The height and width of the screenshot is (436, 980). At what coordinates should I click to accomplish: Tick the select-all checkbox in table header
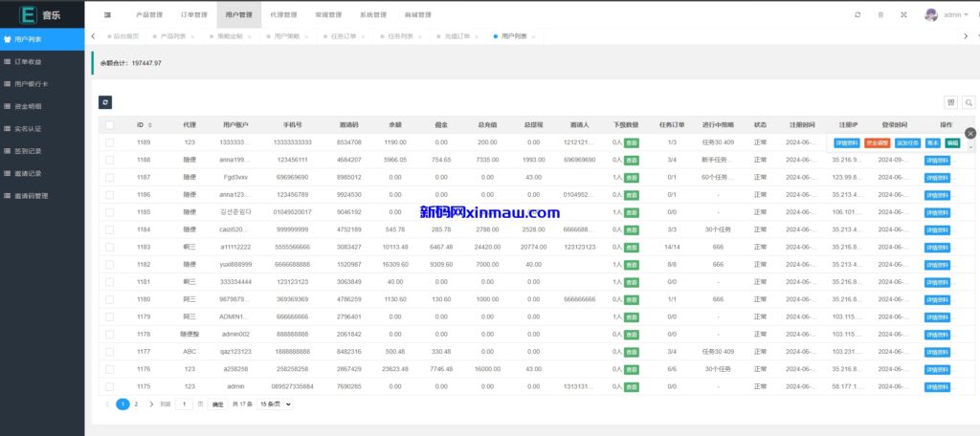pyautogui.click(x=109, y=125)
